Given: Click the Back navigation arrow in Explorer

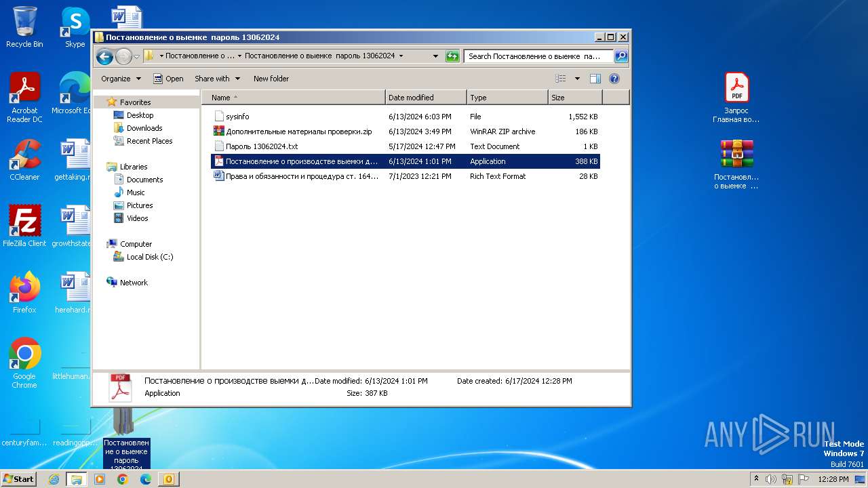Looking at the screenshot, I should (x=104, y=56).
